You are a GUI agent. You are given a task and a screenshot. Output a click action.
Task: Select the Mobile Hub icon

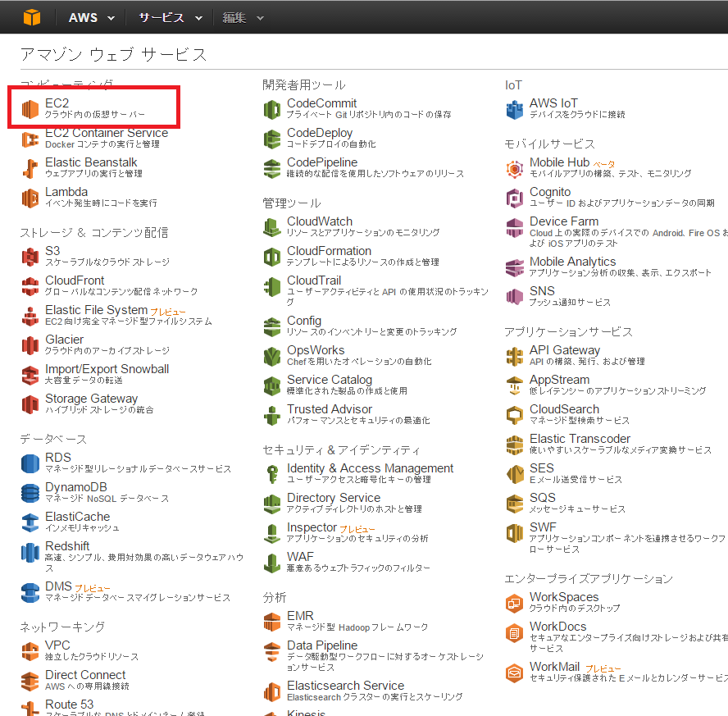click(x=514, y=169)
